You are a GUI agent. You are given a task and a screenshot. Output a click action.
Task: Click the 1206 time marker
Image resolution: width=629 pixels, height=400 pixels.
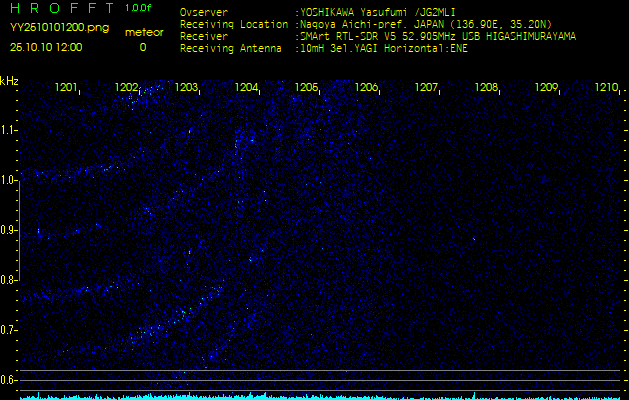coord(366,87)
